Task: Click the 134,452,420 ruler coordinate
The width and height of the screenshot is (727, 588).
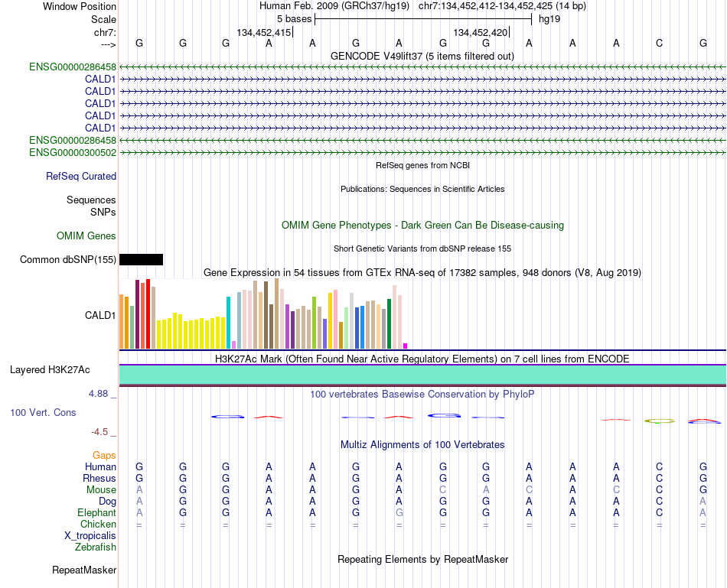Action: (481, 32)
